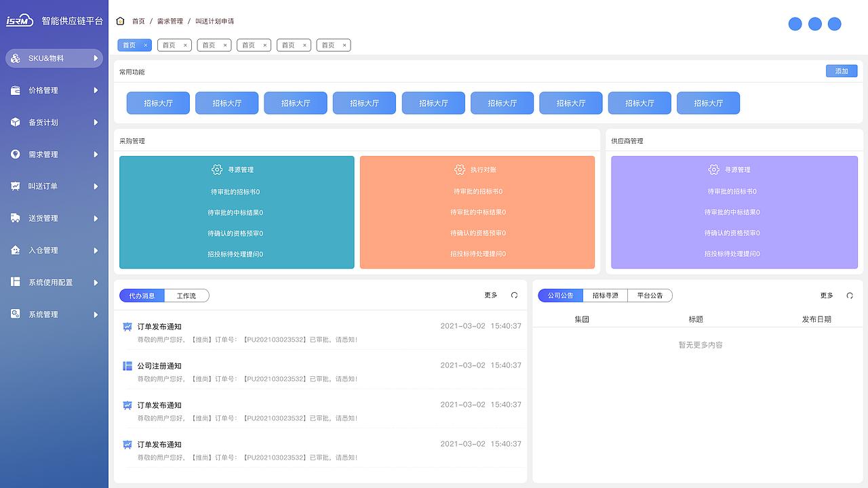Switch to 工作流 tab
The image size is (868, 488).
186,296
